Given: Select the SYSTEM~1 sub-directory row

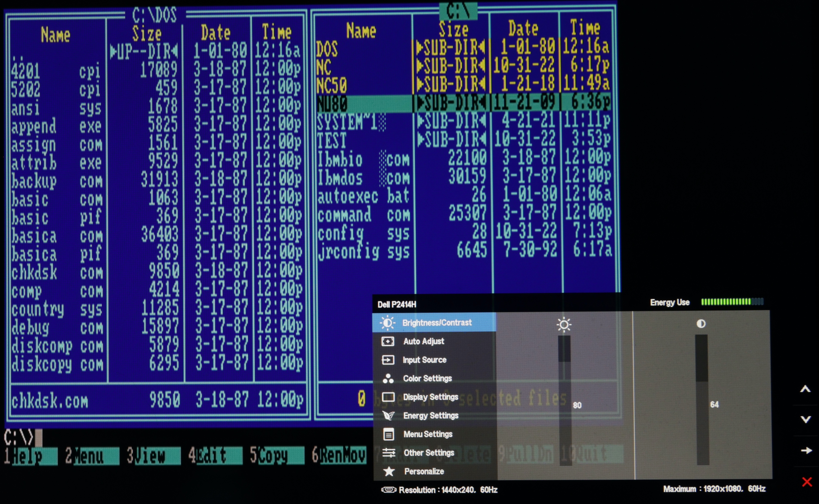Looking at the screenshot, I should click(x=464, y=122).
